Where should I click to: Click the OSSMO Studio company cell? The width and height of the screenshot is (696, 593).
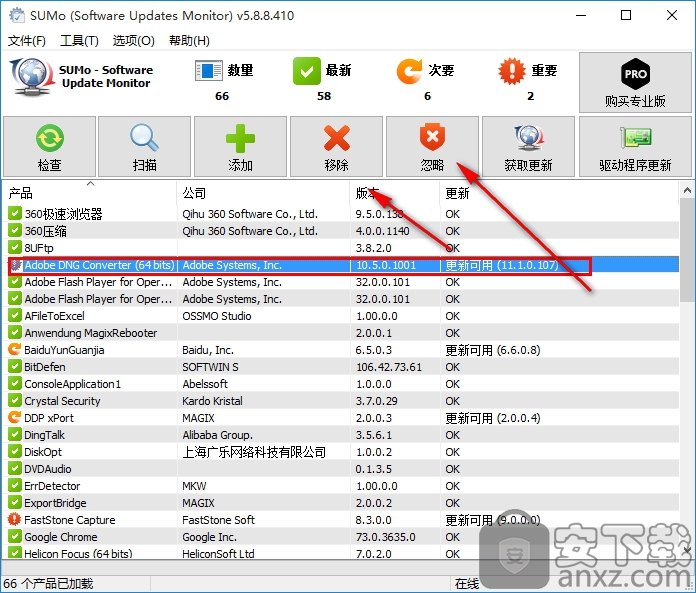[217, 316]
